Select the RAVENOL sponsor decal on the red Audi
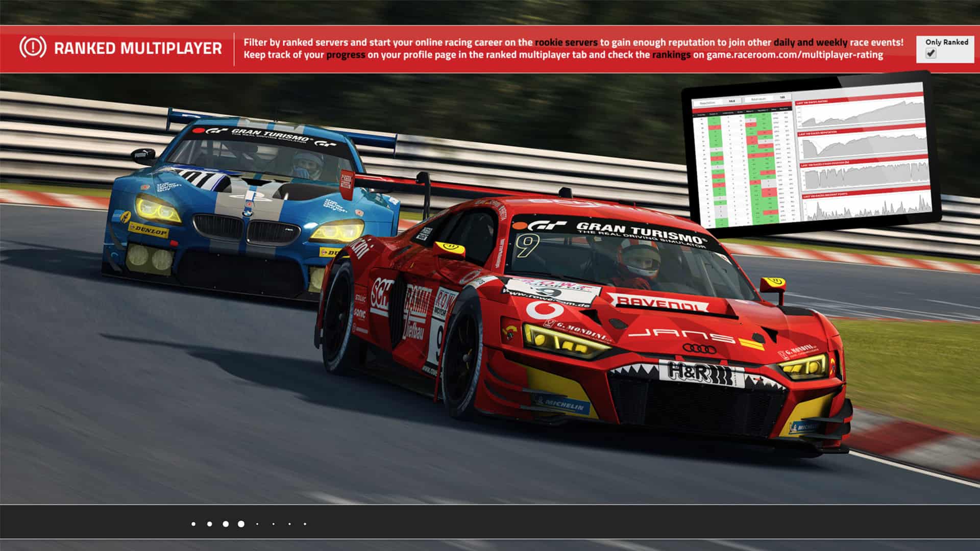Screen dimensions: 980x551 point(659,302)
